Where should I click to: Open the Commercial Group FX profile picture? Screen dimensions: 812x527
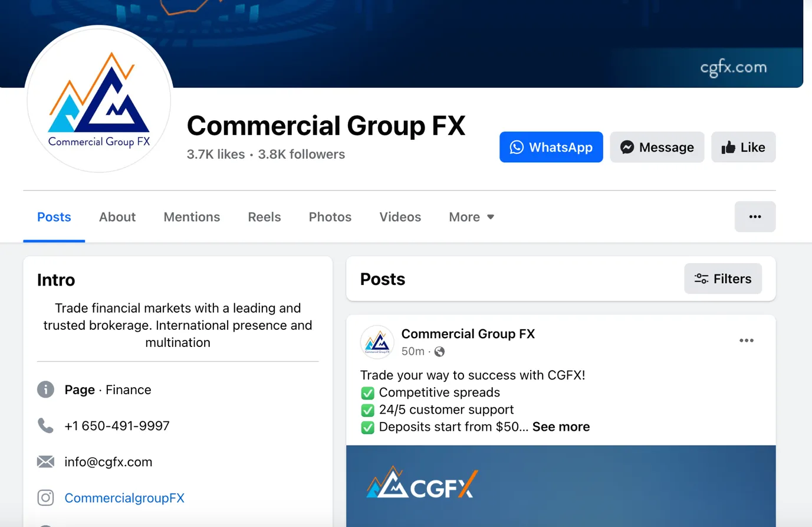coord(99,99)
